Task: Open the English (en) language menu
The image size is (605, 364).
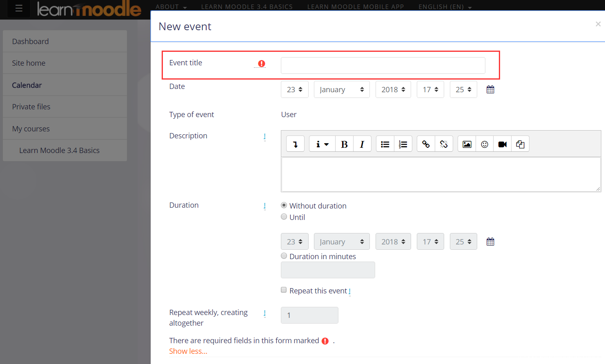Action: click(445, 7)
